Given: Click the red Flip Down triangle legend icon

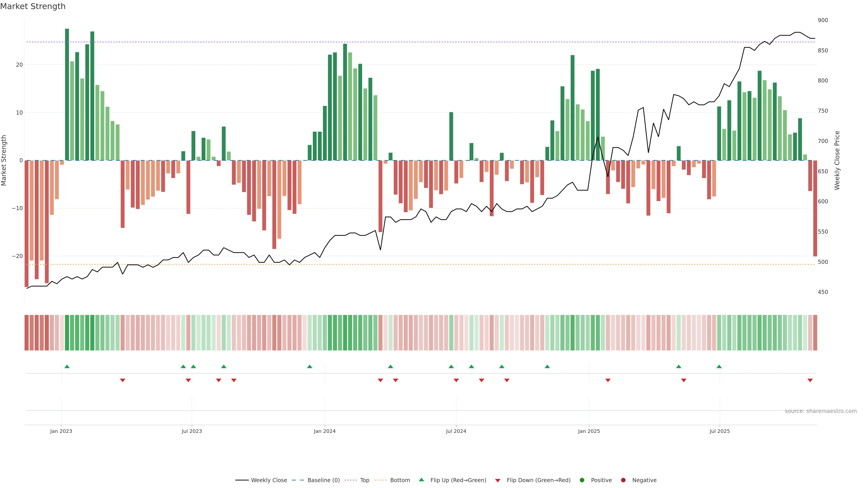Looking at the screenshot, I should tap(498, 481).
